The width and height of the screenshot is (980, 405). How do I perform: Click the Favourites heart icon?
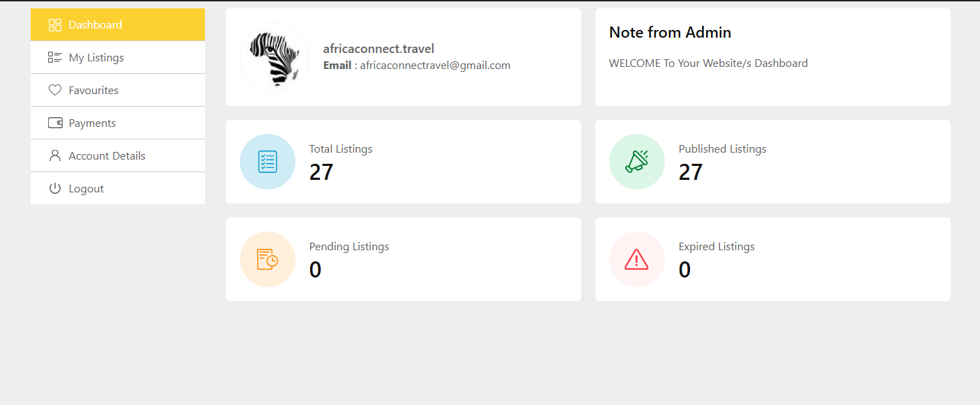[x=55, y=91]
